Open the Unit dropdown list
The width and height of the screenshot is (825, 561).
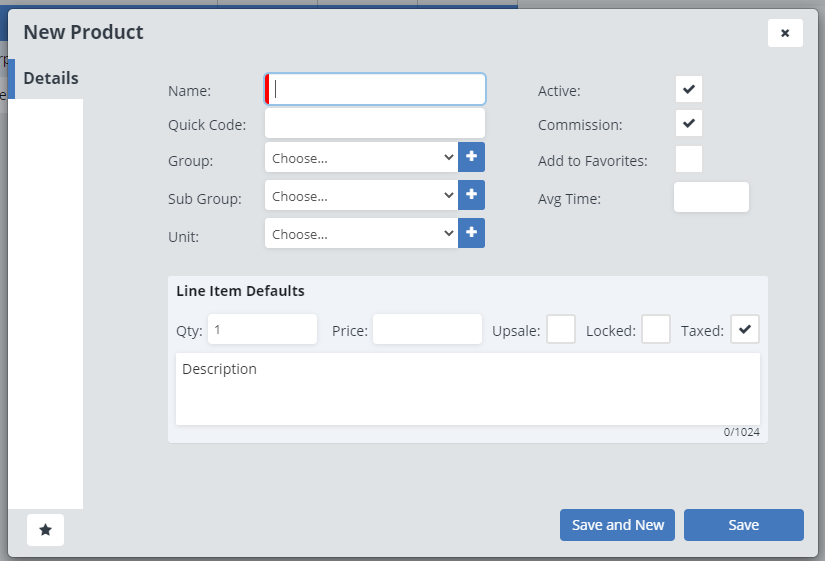pos(361,234)
